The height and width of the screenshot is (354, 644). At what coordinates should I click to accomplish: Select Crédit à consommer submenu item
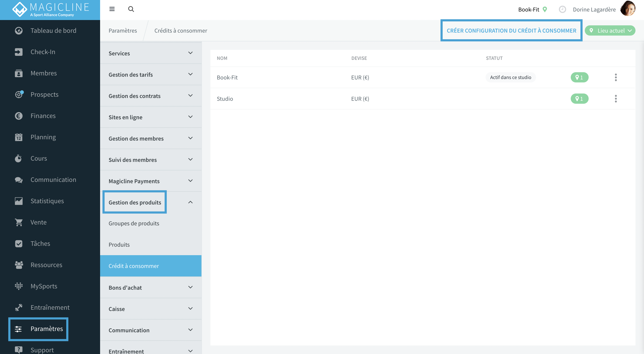[x=151, y=266]
